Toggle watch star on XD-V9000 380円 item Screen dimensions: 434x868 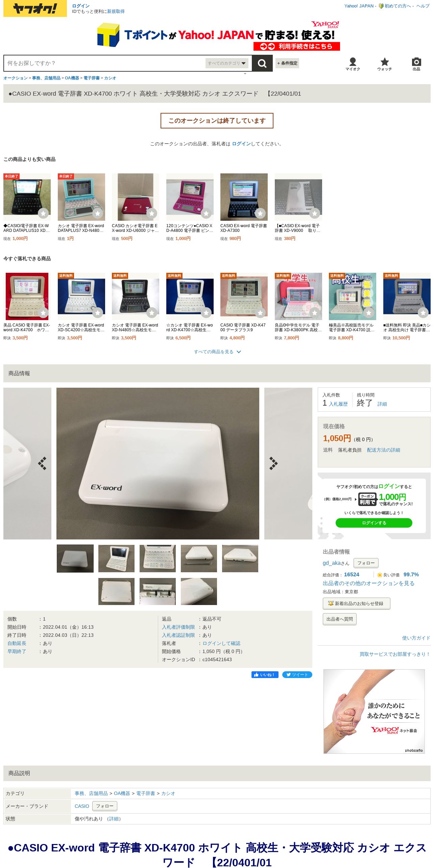click(315, 213)
